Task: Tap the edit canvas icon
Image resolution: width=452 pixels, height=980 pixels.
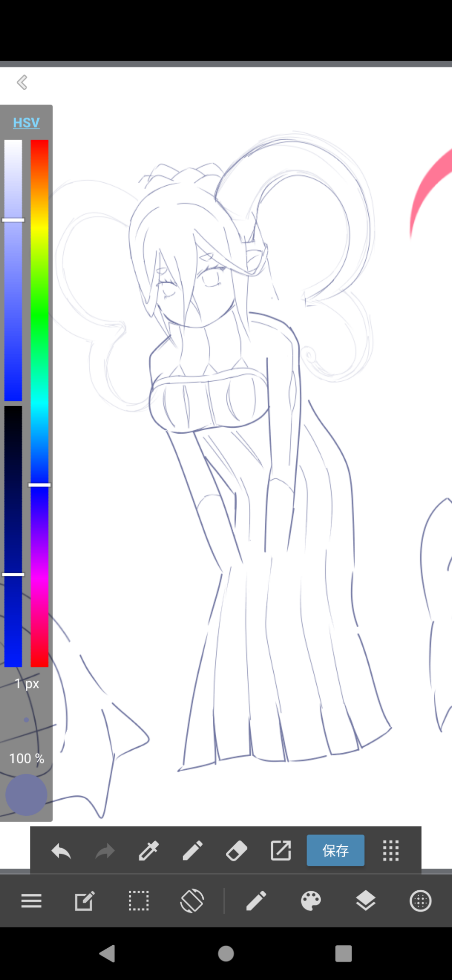Action: pos(84,901)
